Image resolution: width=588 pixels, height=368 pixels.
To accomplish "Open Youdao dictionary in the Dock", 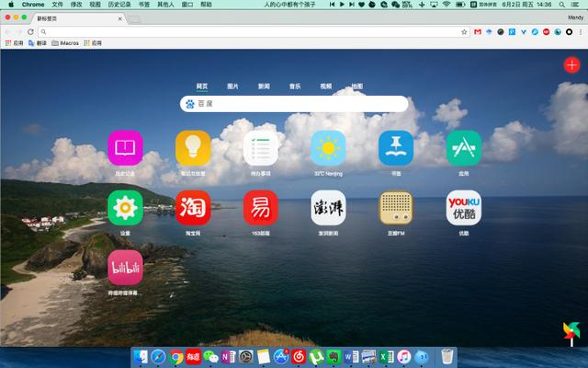I will (193, 357).
